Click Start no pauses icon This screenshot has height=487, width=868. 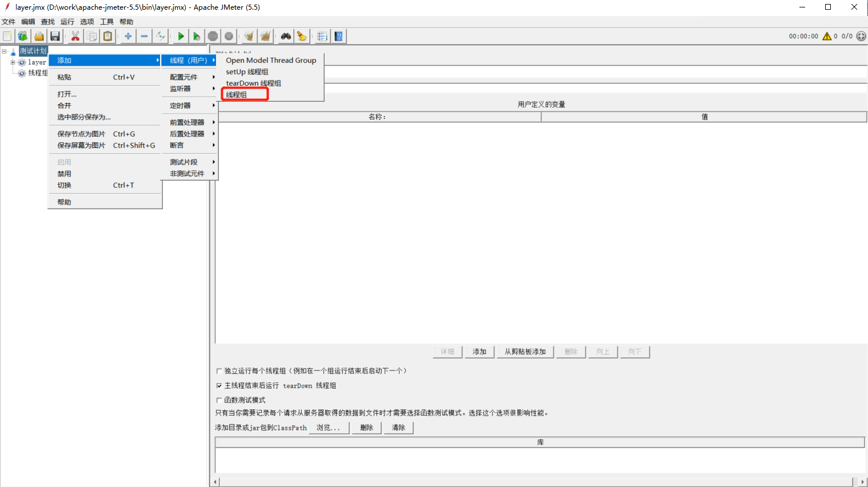(x=197, y=36)
